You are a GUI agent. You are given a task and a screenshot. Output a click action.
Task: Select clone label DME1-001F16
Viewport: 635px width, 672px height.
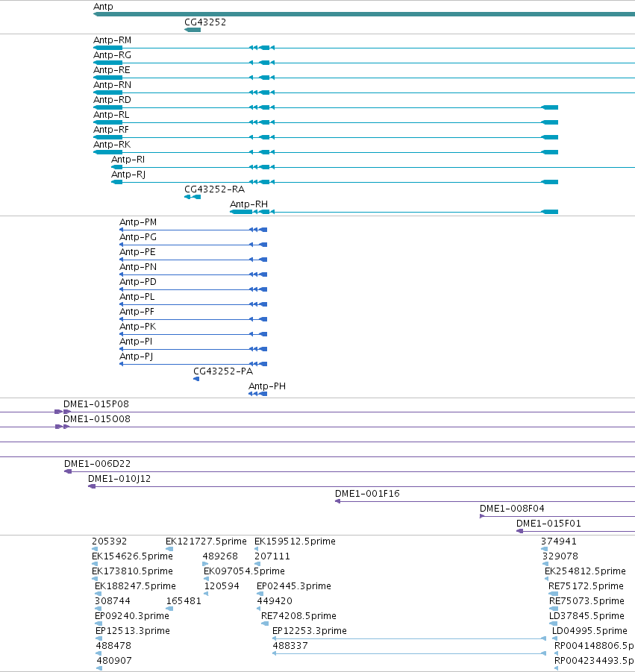tap(367, 494)
